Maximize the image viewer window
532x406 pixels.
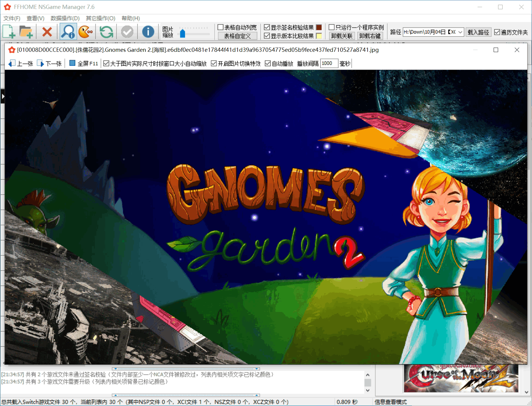tap(496, 50)
